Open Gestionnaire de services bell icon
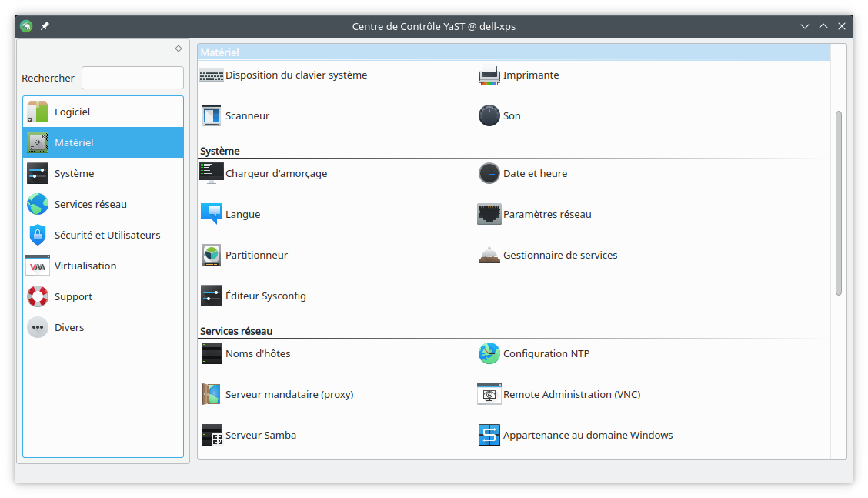The image size is (868, 498). pos(489,255)
